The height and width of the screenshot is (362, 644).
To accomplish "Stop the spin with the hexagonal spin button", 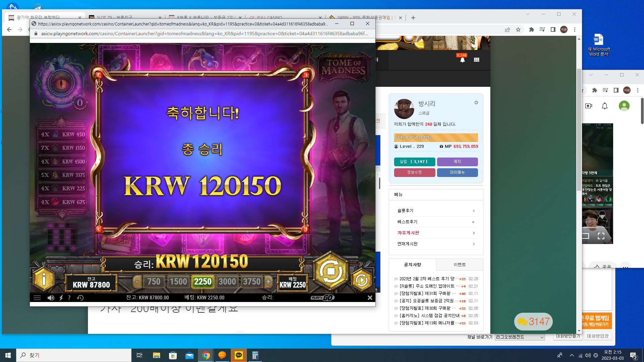I will pos(331,271).
